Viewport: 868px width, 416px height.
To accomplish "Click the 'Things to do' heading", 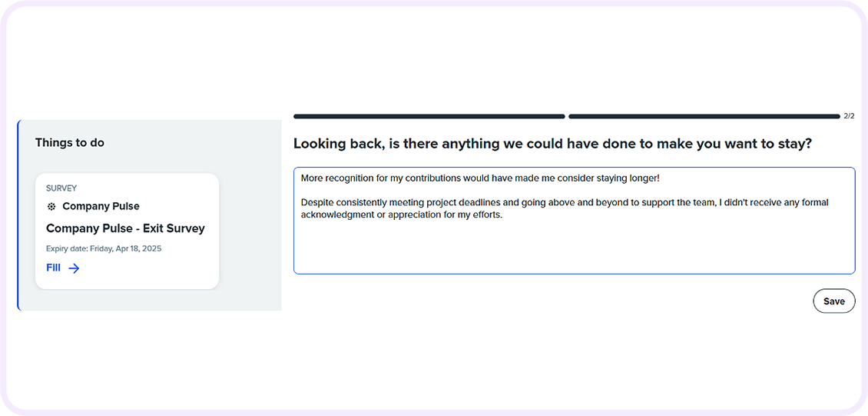I will click(x=70, y=143).
